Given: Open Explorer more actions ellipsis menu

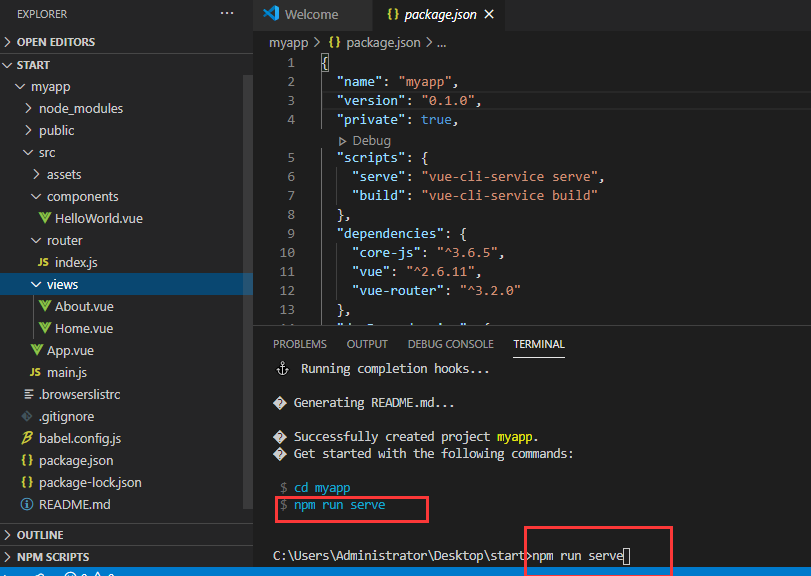Looking at the screenshot, I should (227, 13).
